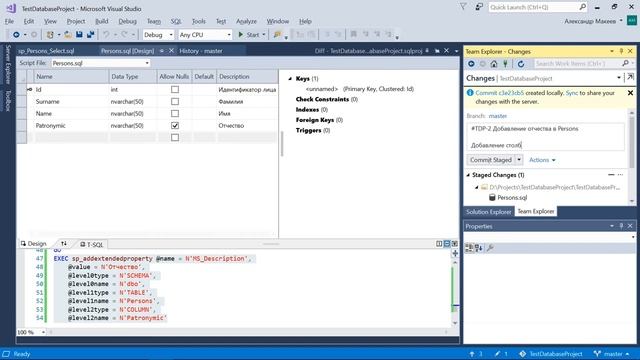Open the notifications flag icon
The width and height of the screenshot is (640, 360).
click(x=463, y=7)
